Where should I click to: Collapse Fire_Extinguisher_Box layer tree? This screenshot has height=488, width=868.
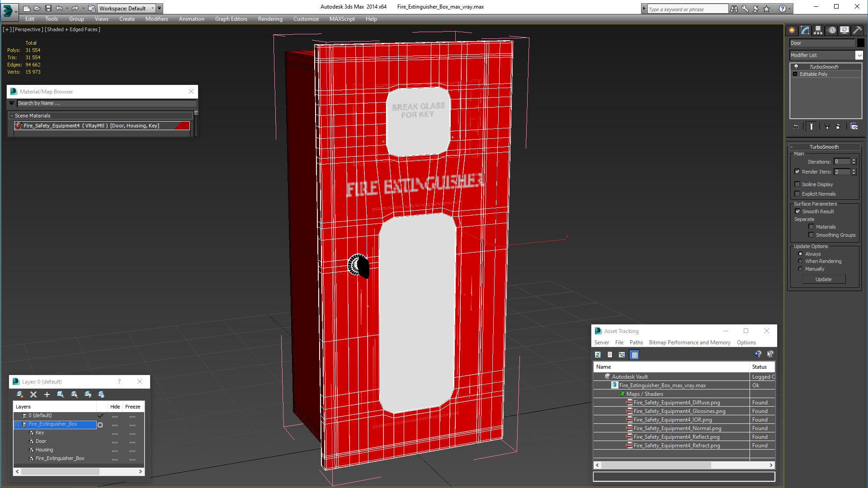point(17,424)
